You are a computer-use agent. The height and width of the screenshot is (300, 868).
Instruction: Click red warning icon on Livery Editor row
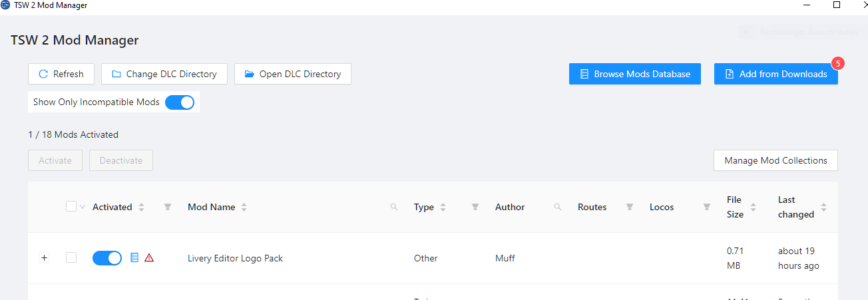149,257
